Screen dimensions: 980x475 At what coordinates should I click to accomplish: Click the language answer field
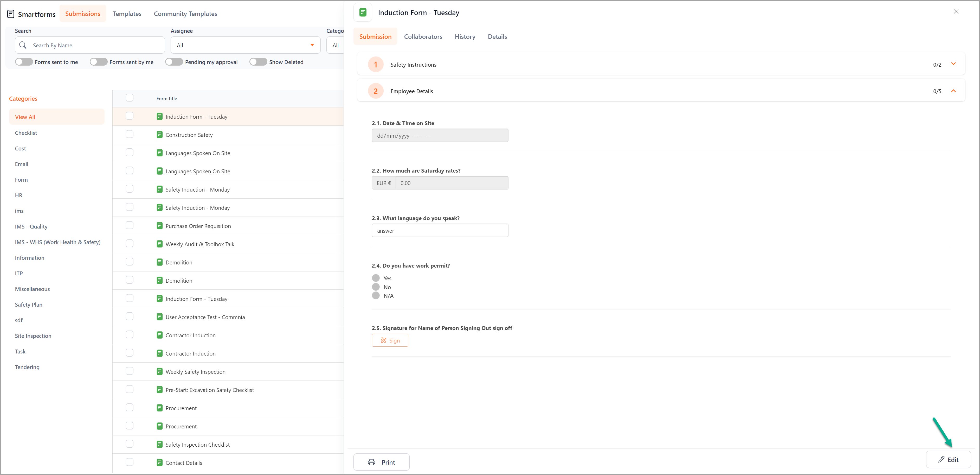pos(440,231)
